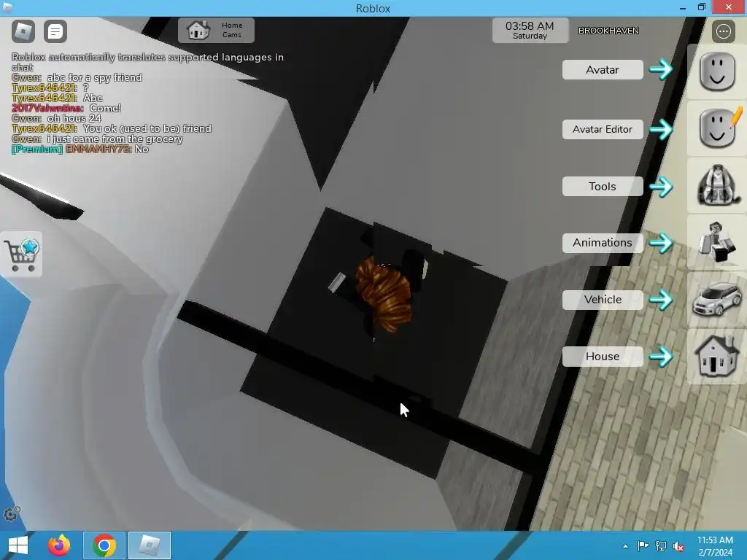The image size is (747, 560).
Task: Open the Vehicle car icon
Action: coord(716,299)
